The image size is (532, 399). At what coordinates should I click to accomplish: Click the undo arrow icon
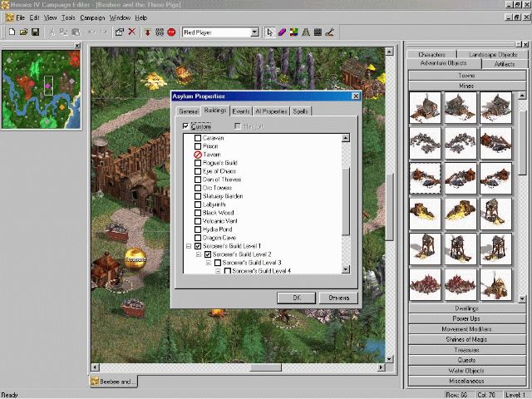pos(91,32)
